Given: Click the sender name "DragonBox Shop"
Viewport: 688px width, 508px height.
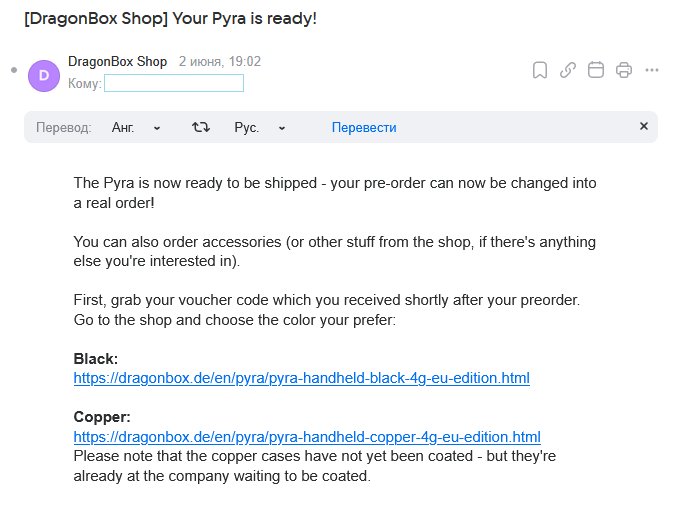Looking at the screenshot, I should point(117,61).
